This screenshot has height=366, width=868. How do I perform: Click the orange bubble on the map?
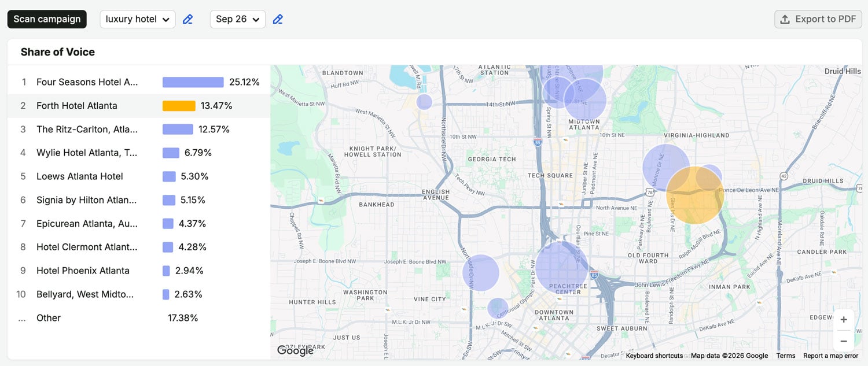point(695,195)
